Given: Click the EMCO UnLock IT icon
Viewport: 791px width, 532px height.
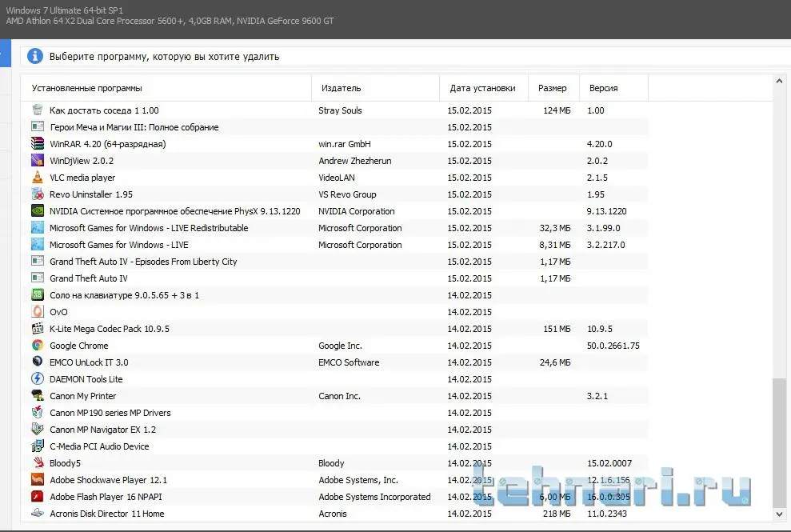Looking at the screenshot, I should [38, 362].
